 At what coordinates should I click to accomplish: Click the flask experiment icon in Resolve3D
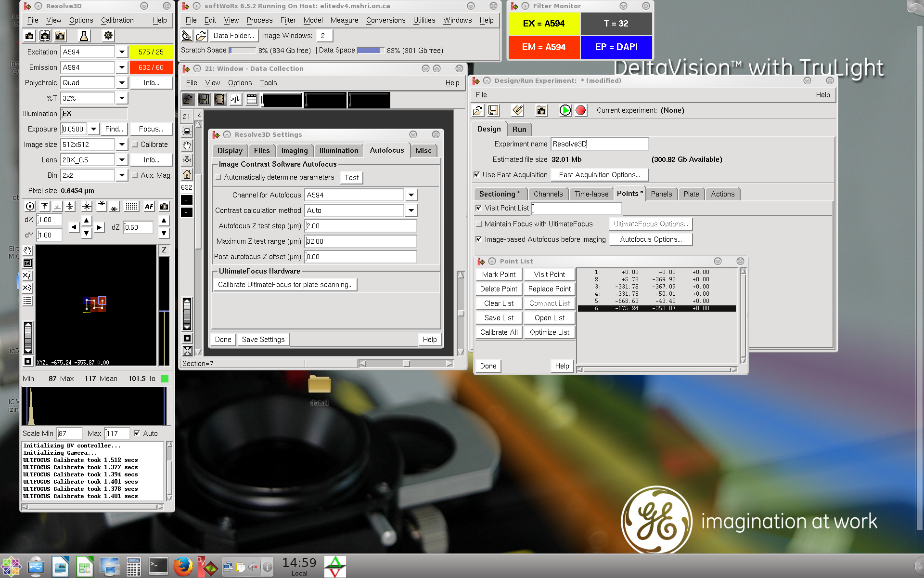tap(84, 36)
